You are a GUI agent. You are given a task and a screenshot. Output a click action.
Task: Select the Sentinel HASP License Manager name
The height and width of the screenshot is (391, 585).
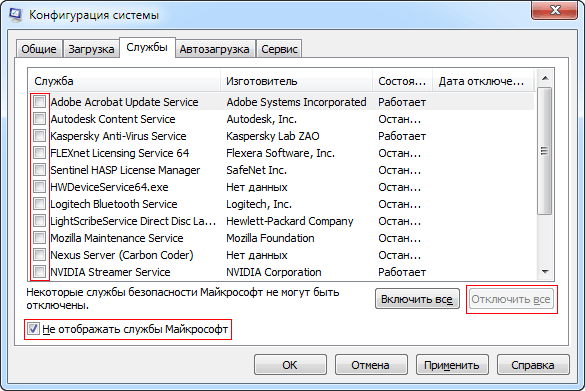(125, 170)
